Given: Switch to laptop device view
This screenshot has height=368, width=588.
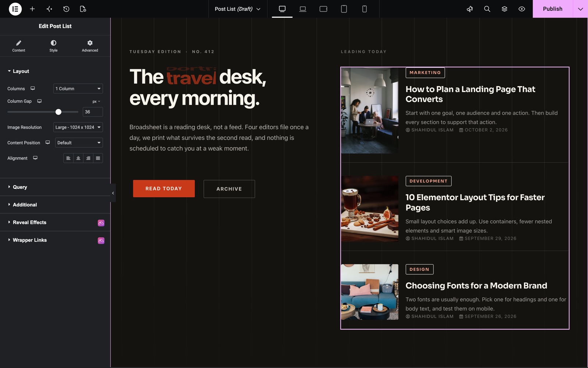Looking at the screenshot, I should (303, 9).
